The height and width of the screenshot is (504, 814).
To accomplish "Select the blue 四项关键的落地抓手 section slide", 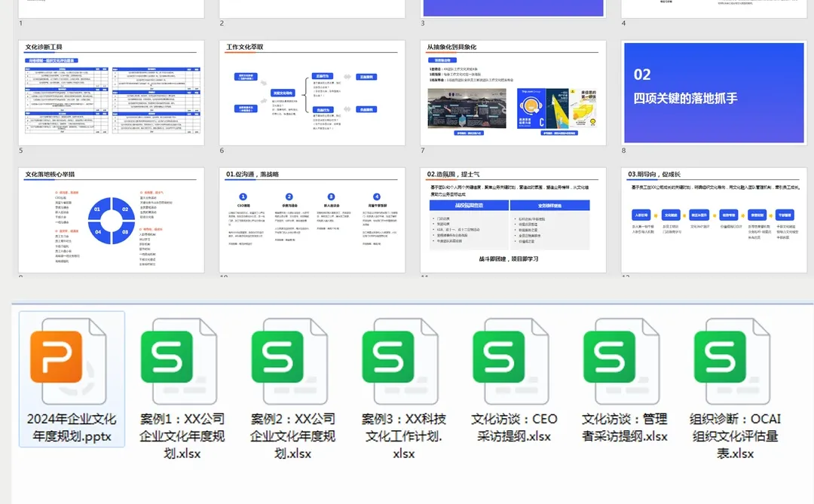I will [x=713, y=93].
